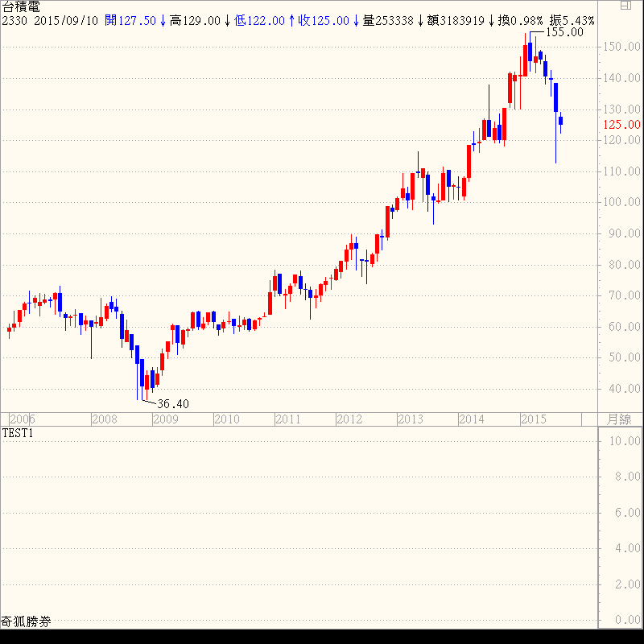Click the 月線 period label

[x=619, y=419]
